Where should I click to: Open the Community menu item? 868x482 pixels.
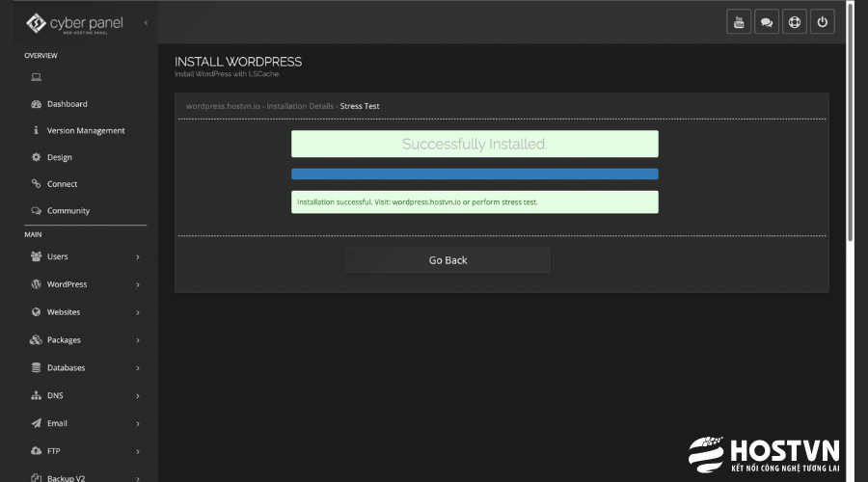point(68,211)
